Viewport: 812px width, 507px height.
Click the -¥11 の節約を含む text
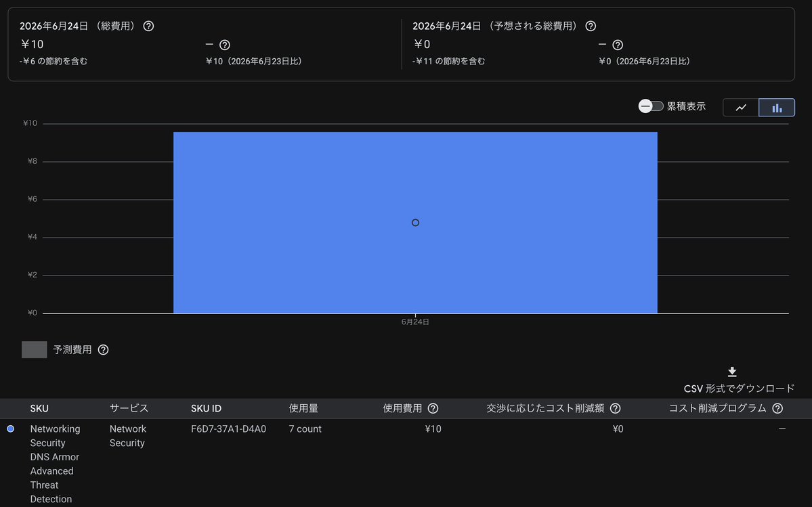tap(448, 61)
